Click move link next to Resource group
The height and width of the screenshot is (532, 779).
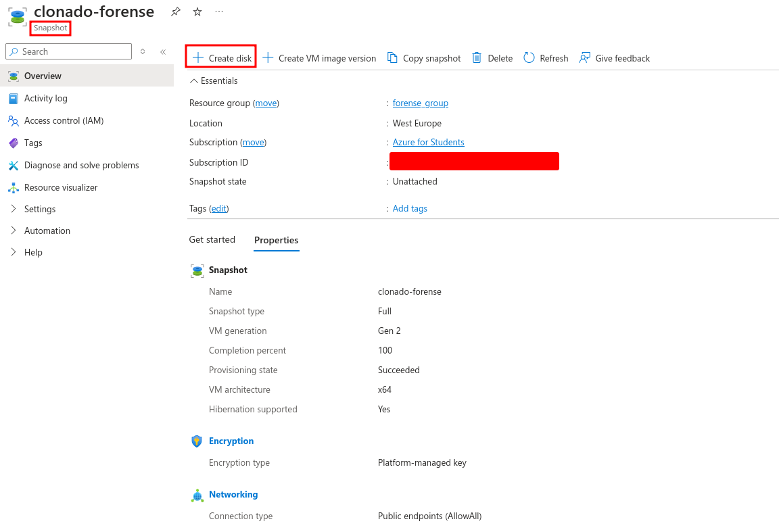[x=266, y=103]
